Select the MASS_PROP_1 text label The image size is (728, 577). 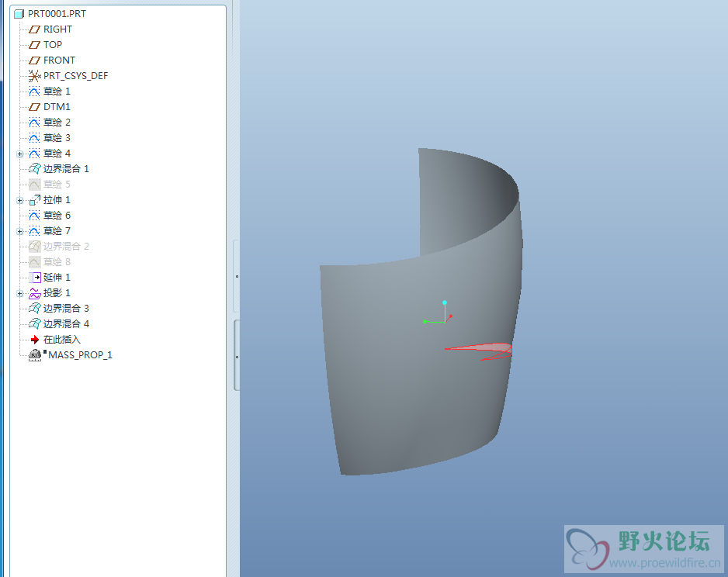click(x=80, y=355)
